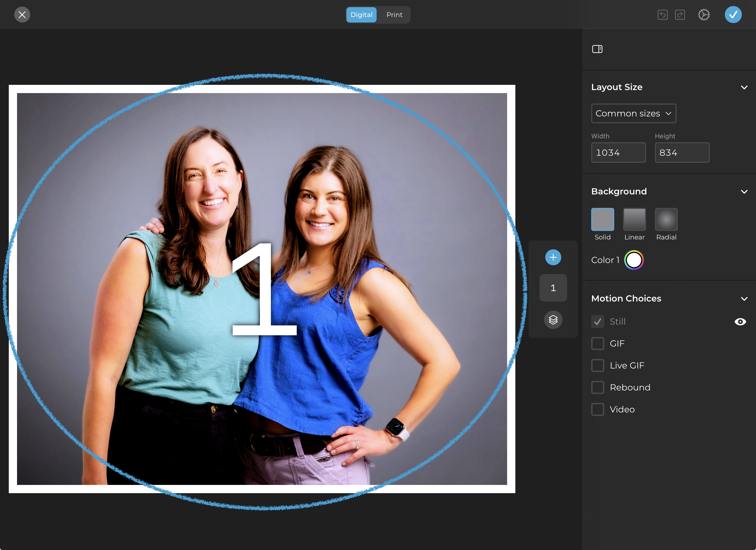This screenshot has width=756, height=550.
Task: Toggle the sidebar panel icon
Action: 597,49
